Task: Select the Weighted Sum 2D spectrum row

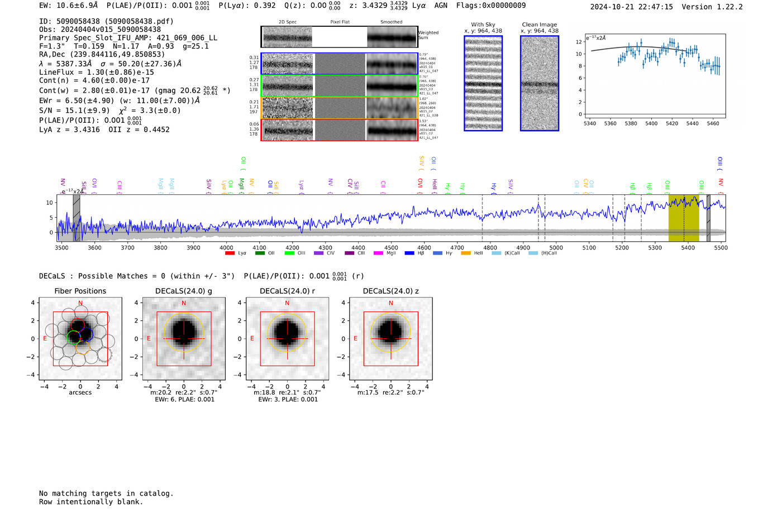Action: click(x=340, y=37)
